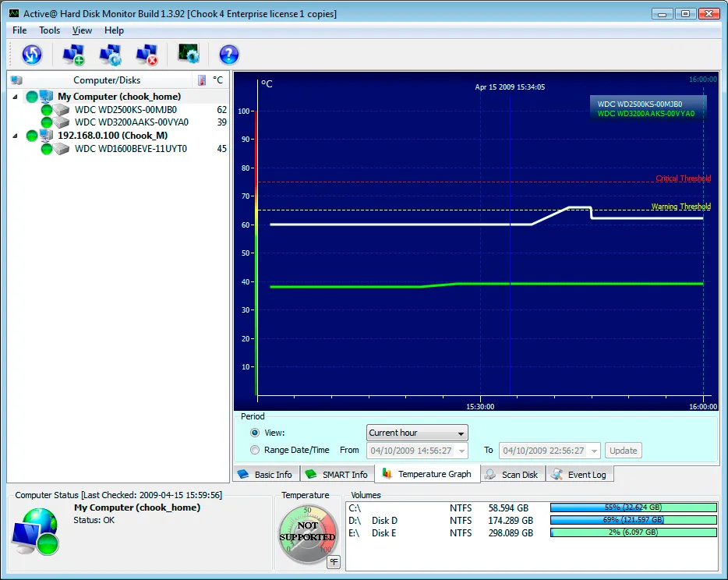Open remote computer settings icon

[x=110, y=55]
